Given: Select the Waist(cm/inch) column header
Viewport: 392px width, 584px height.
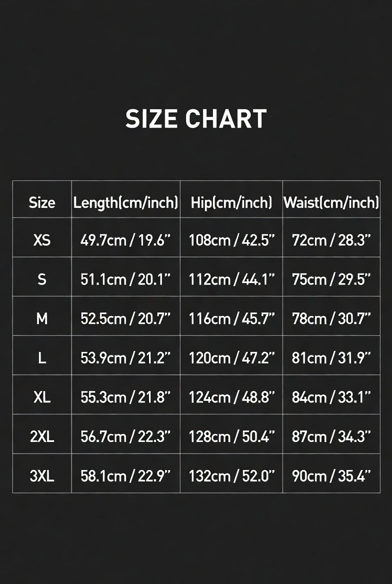Looking at the screenshot, I should [x=331, y=203].
